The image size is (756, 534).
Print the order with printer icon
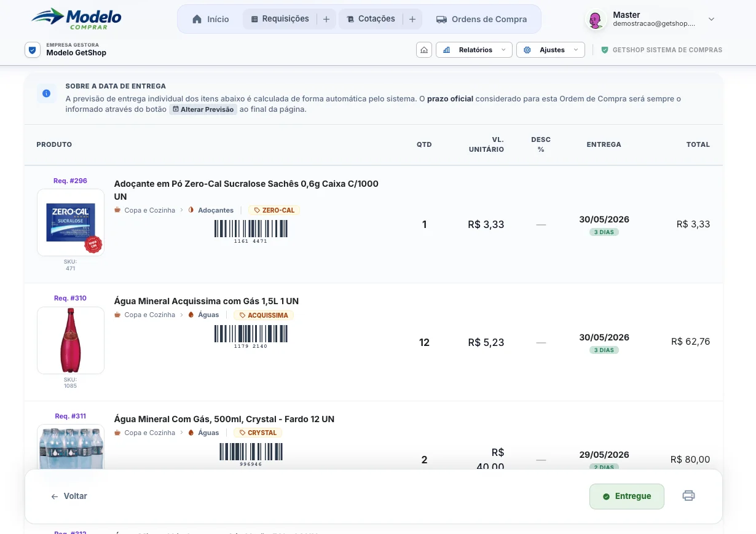tap(688, 496)
